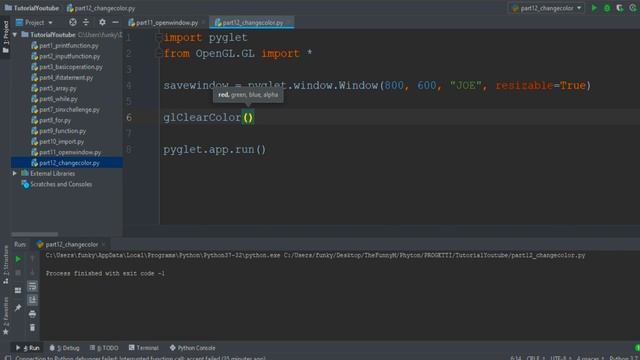
Task: Run with coverage from the top toolbar
Action: (x=620, y=8)
